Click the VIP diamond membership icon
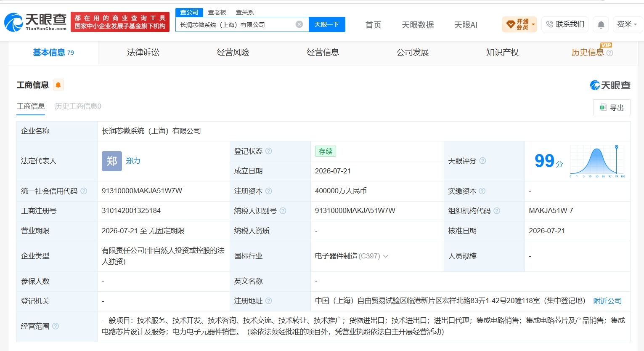 point(511,24)
